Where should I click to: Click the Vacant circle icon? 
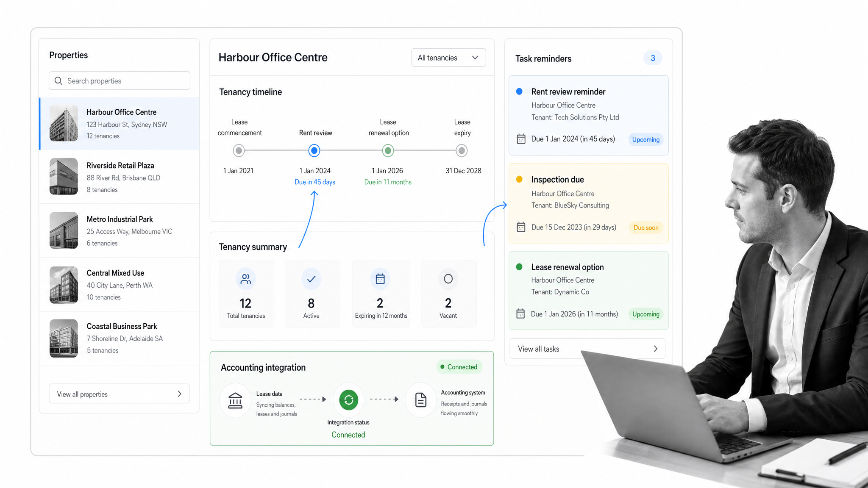point(448,279)
